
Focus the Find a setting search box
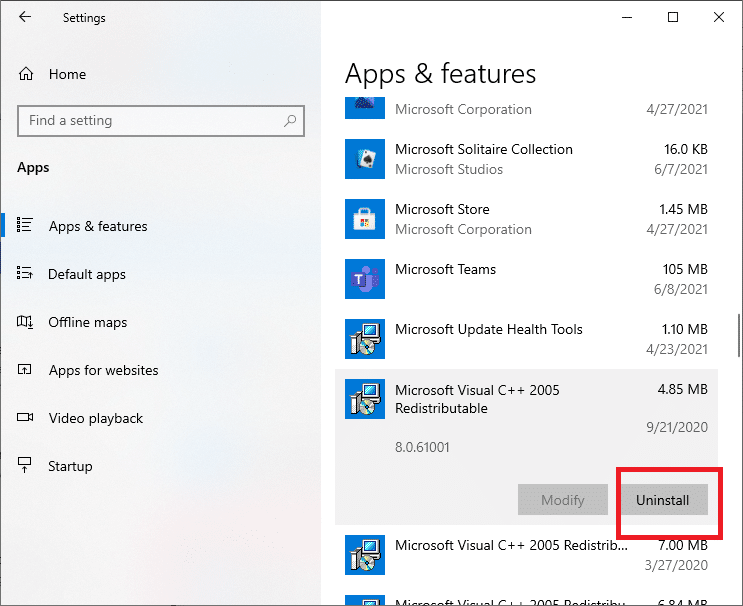point(161,121)
